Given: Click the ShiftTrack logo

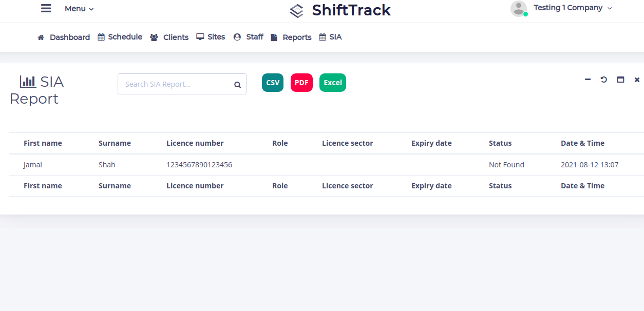Looking at the screenshot, I should click(x=340, y=10).
